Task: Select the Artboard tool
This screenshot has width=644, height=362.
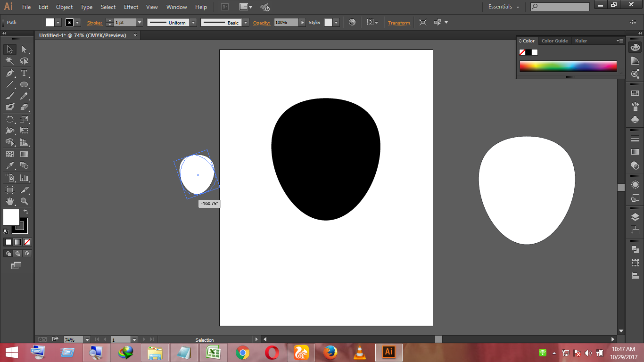Action: [x=9, y=189]
